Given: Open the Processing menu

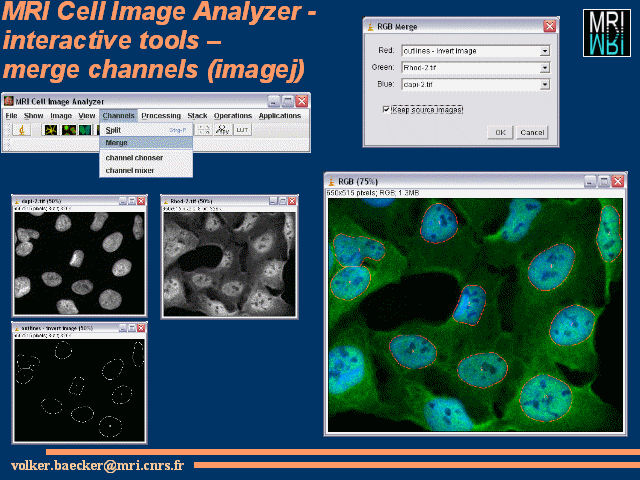Looking at the screenshot, I should click(x=161, y=116).
